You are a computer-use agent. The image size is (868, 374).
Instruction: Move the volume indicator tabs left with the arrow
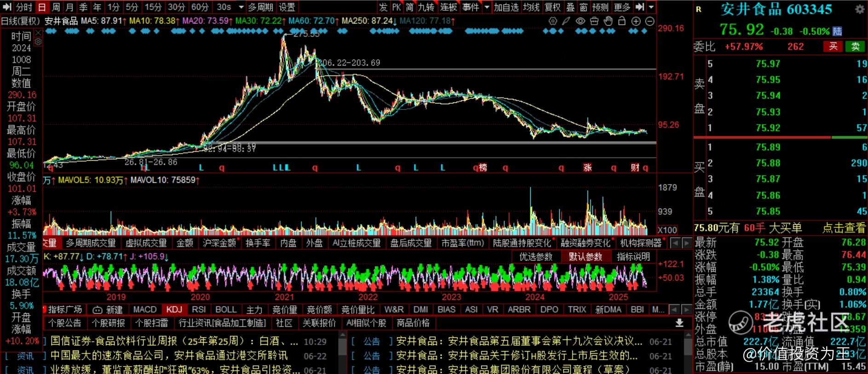tap(675, 243)
